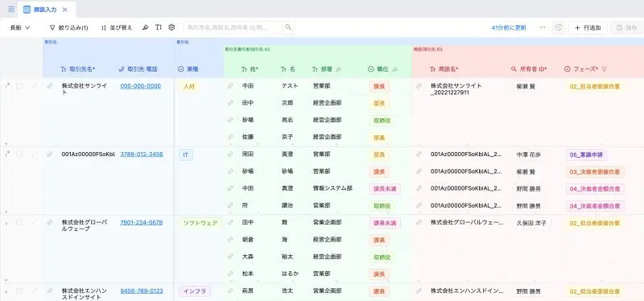644x301 pixels.
Task: Open the IT industry picklist
Action: (x=186, y=155)
